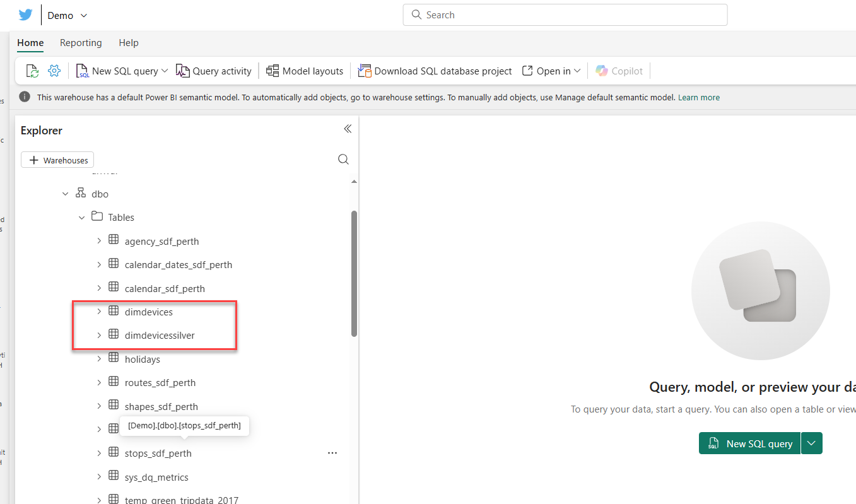
Task: Click the Tables folder icon
Action: click(x=97, y=216)
